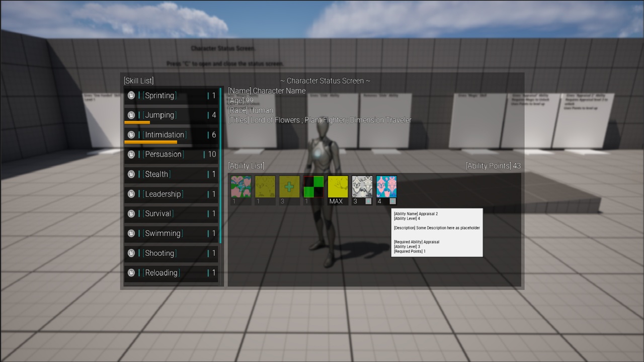The image size is (644, 362).
Task: Click the Jumping orange experience bar
Action: pos(137,122)
